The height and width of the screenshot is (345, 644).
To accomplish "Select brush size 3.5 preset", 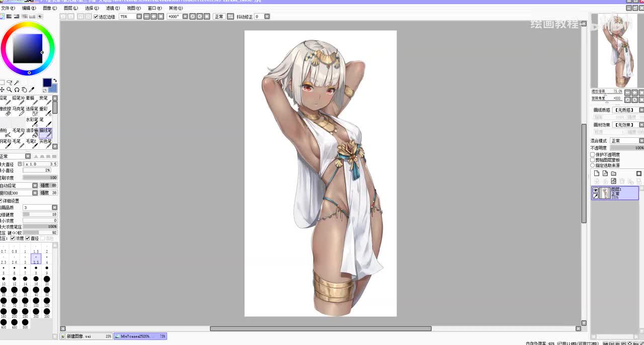I will [36, 260].
